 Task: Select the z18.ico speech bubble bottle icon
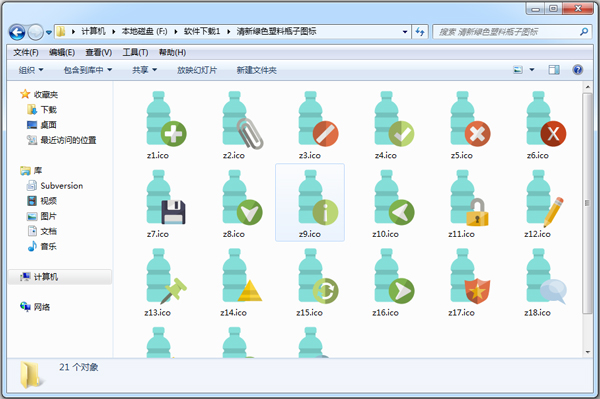546,276
